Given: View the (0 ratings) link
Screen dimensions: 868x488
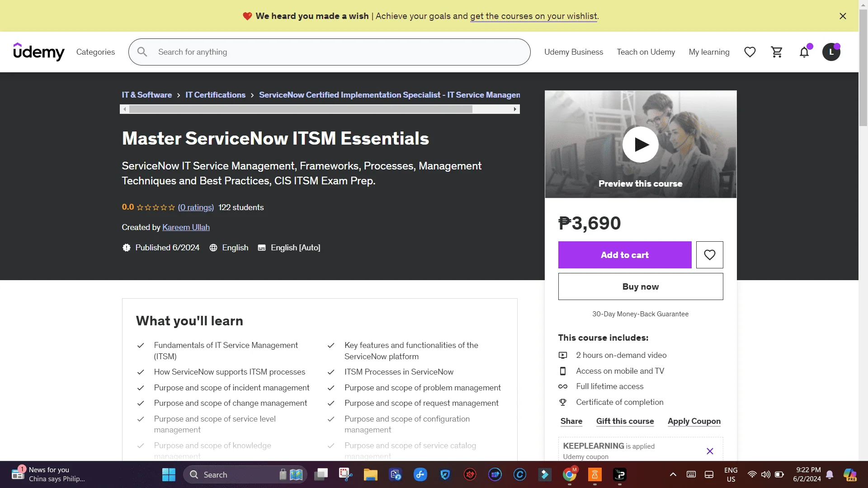Looking at the screenshot, I should pos(196,207).
